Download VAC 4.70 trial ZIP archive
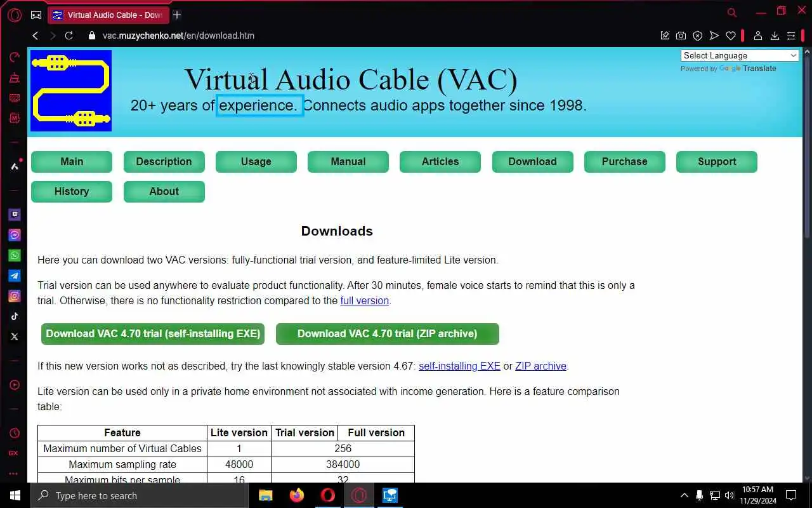The height and width of the screenshot is (508, 812). coord(388,333)
